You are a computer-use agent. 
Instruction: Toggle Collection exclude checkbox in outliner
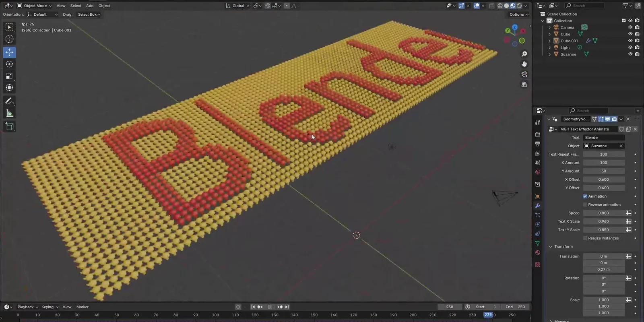624,21
